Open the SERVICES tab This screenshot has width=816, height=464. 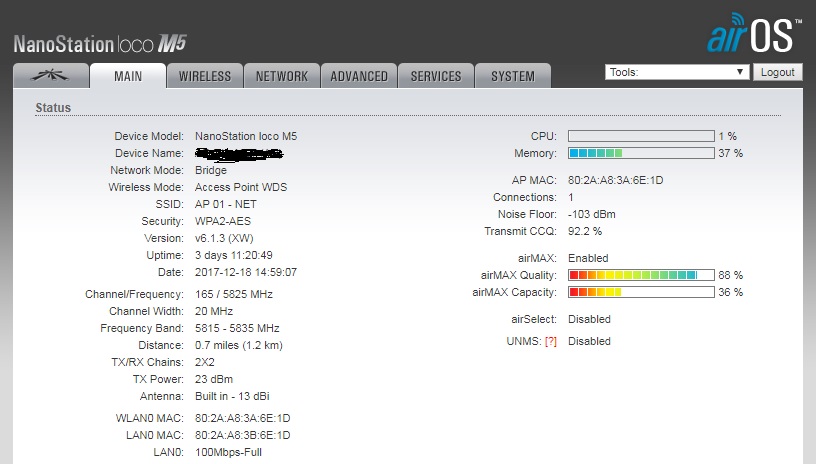tap(436, 76)
